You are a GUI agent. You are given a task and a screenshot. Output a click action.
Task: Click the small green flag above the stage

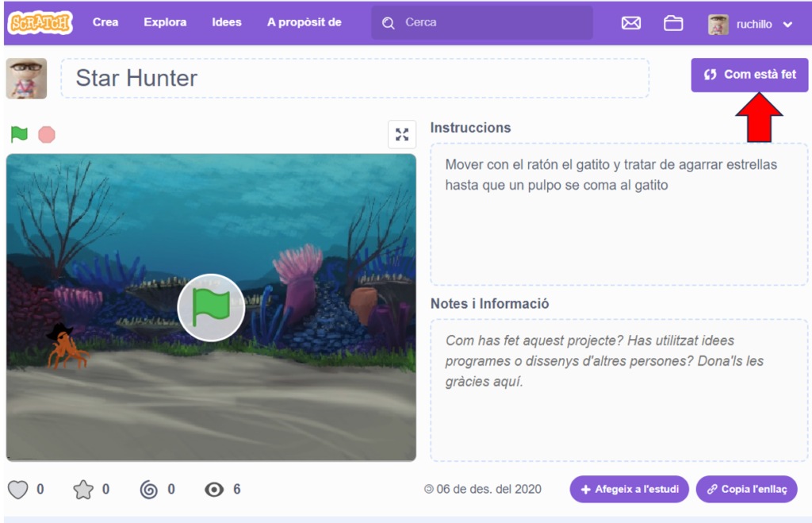click(x=19, y=134)
